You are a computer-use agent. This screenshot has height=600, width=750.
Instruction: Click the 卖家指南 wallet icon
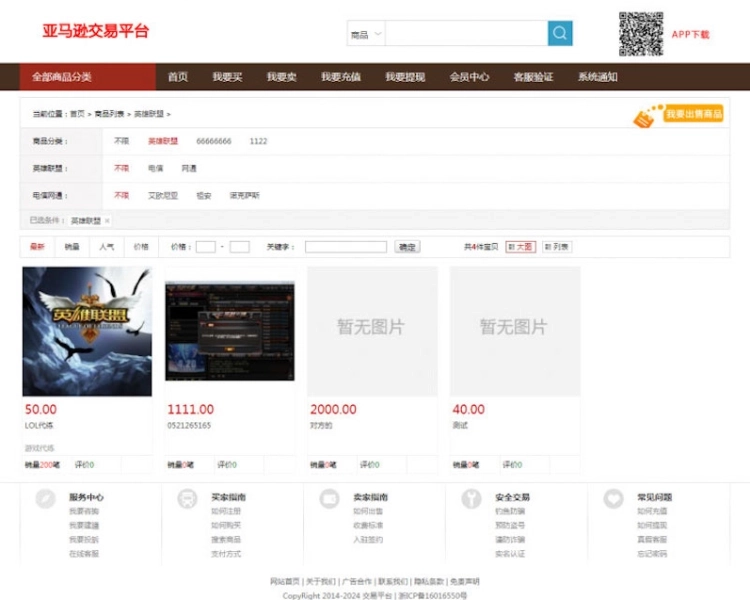(329, 499)
